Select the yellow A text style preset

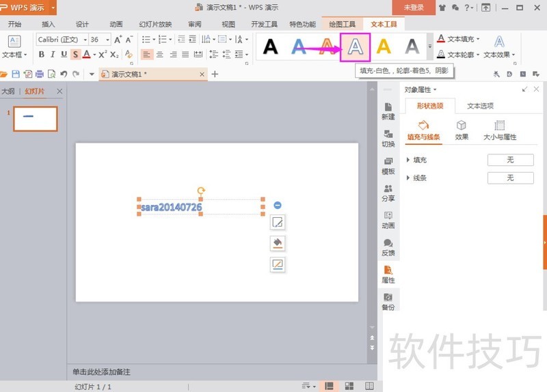point(384,46)
